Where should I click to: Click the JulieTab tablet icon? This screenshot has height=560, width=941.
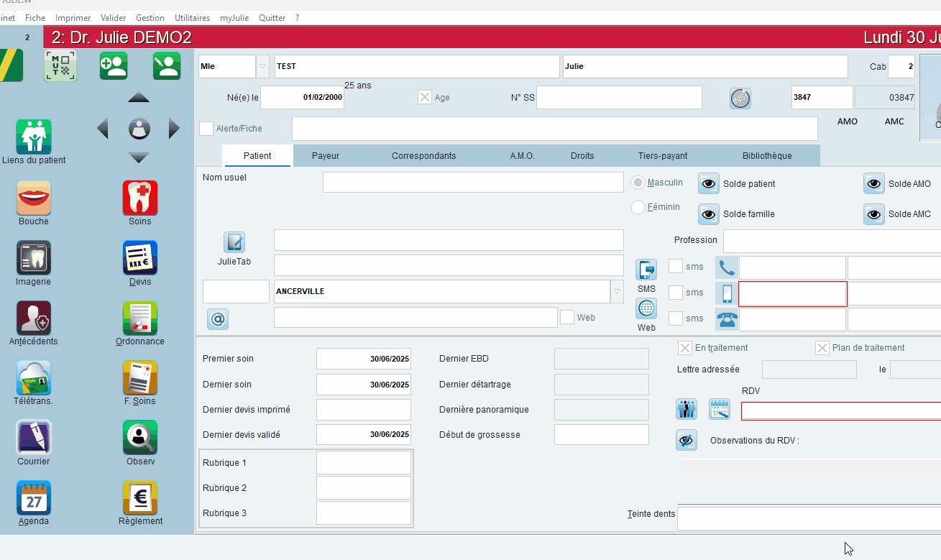[x=234, y=242]
